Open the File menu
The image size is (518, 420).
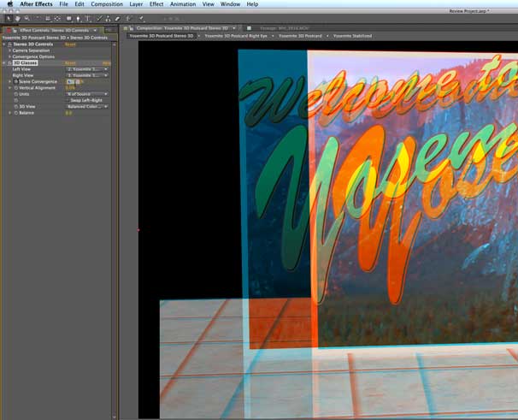click(64, 4)
